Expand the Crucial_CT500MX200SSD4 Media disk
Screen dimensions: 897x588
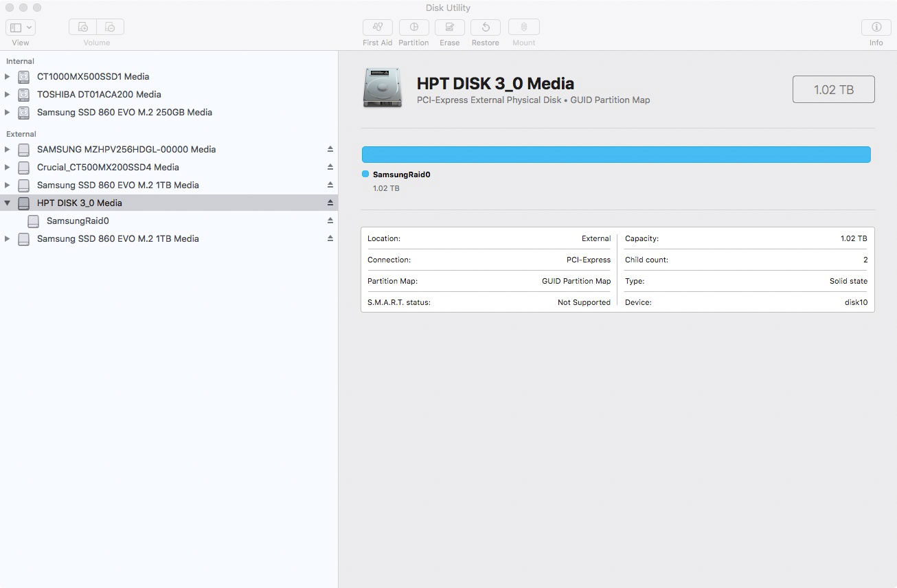click(8, 167)
